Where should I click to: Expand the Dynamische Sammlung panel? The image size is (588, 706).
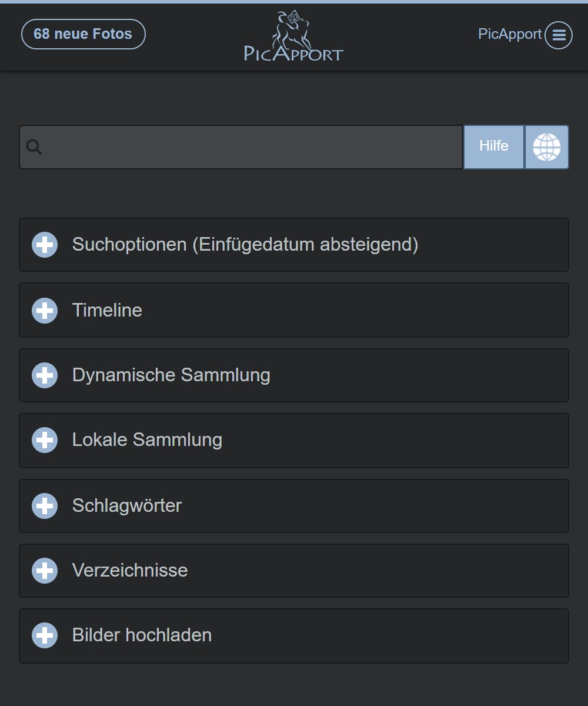[171, 375]
